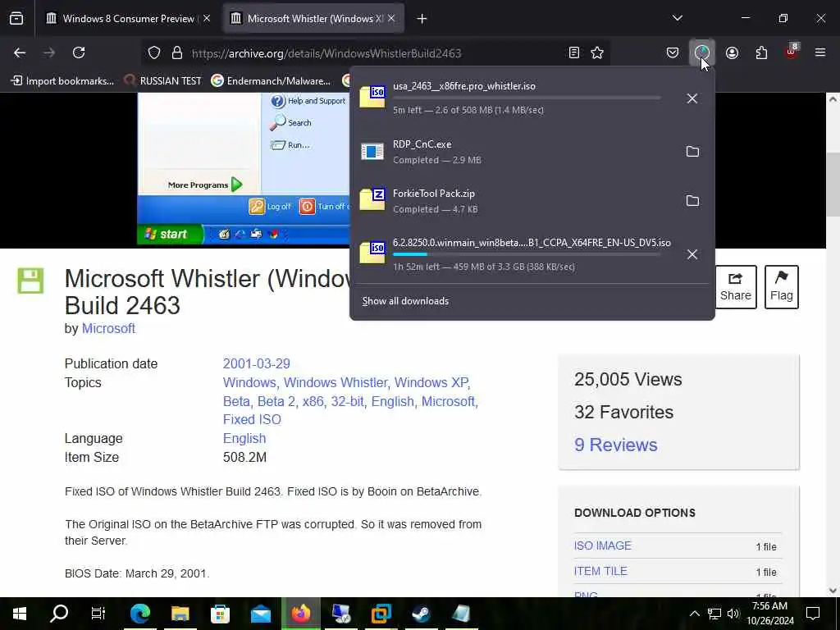Open the 6.2.8250.0 winmain win8beta ISO entry
Image resolution: width=840 pixels, height=630 pixels.
pyautogui.click(x=514, y=254)
